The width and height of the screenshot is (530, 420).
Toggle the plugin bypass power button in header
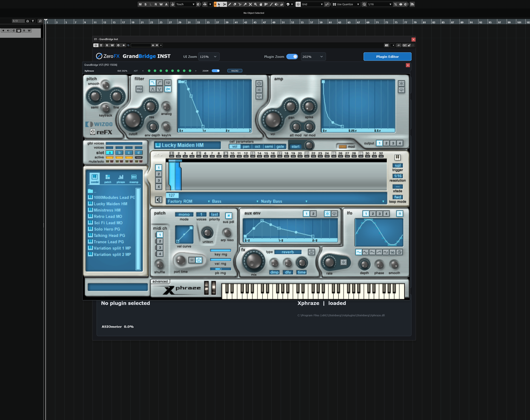[x=96, y=45]
